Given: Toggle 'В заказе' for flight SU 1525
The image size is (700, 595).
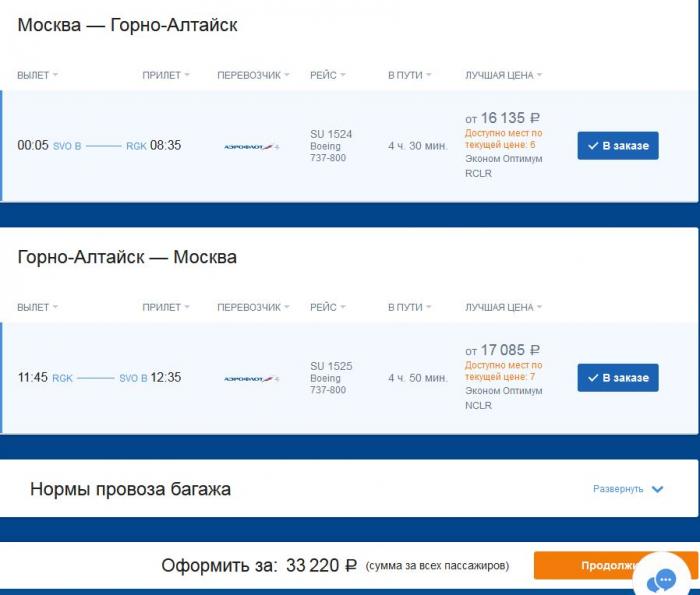Looking at the screenshot, I should 618,378.
